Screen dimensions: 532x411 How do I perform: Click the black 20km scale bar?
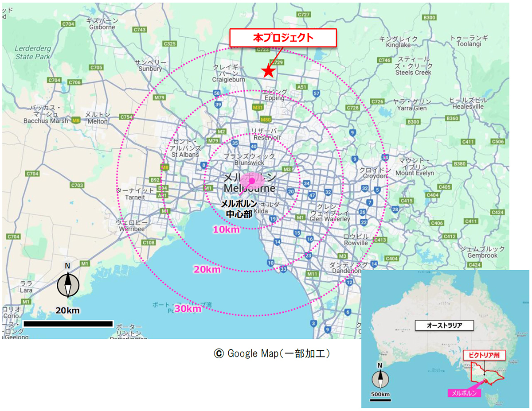pyautogui.click(x=68, y=324)
